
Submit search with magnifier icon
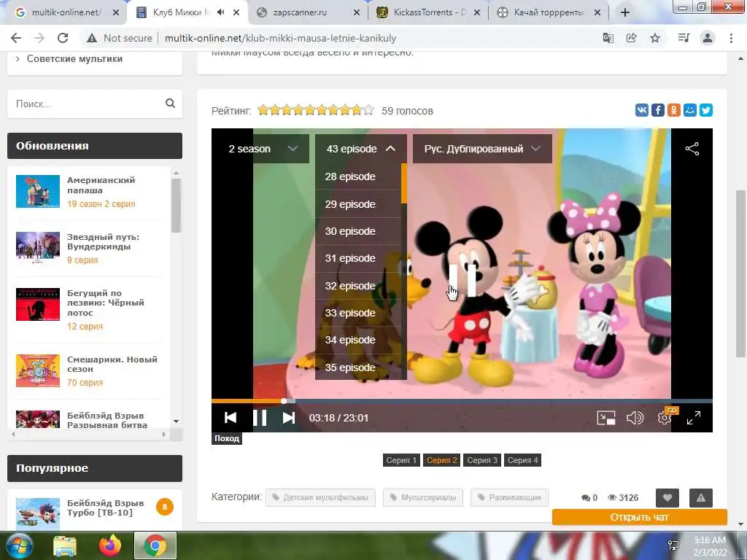pyautogui.click(x=170, y=104)
